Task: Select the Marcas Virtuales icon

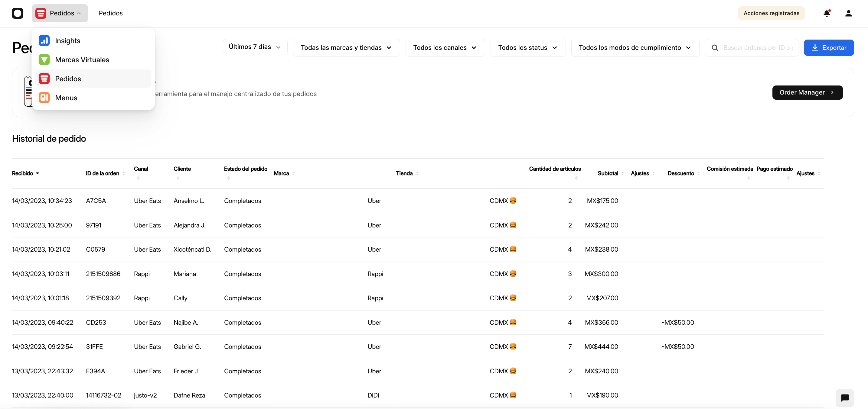Action: tap(44, 59)
